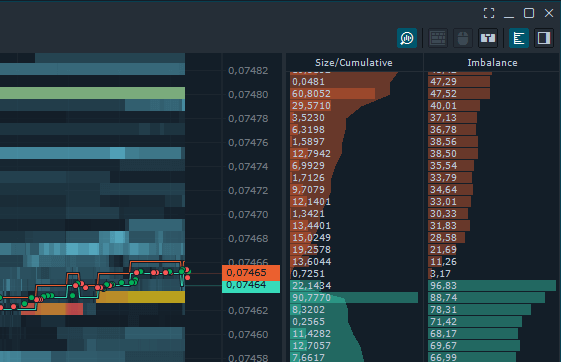The height and width of the screenshot is (362, 561).
Task: Toggle the volume analysis magnifier icon
Action: pyautogui.click(x=407, y=38)
